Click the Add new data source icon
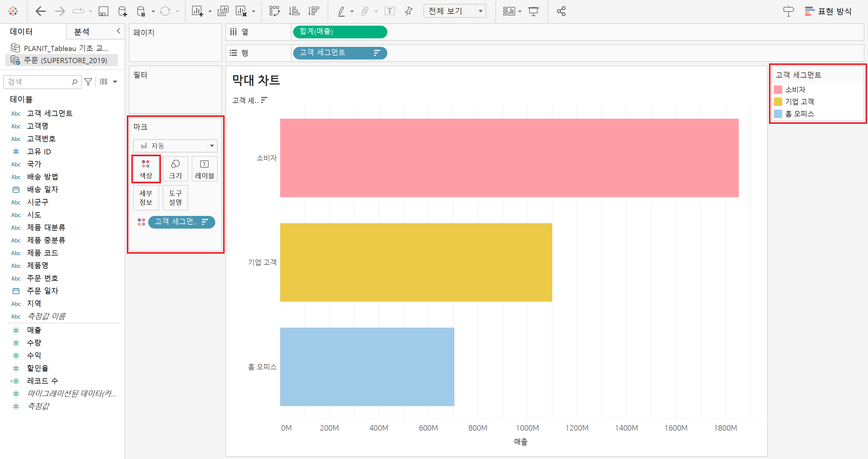 click(123, 11)
